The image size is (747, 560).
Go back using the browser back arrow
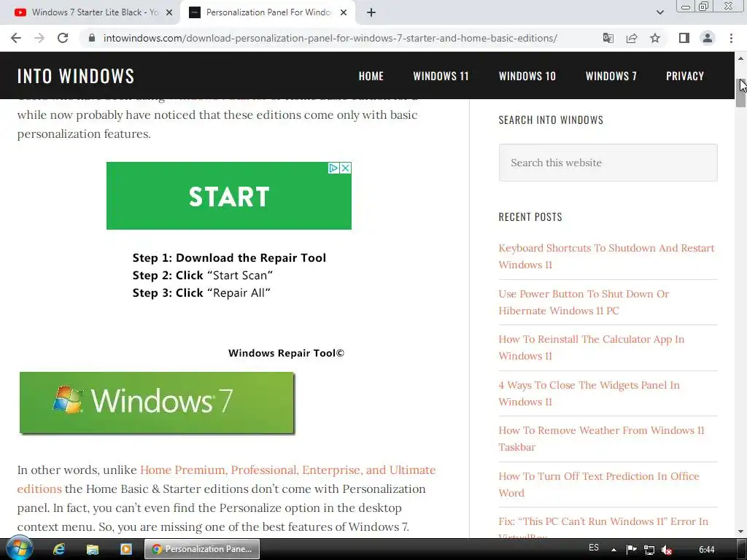click(16, 38)
